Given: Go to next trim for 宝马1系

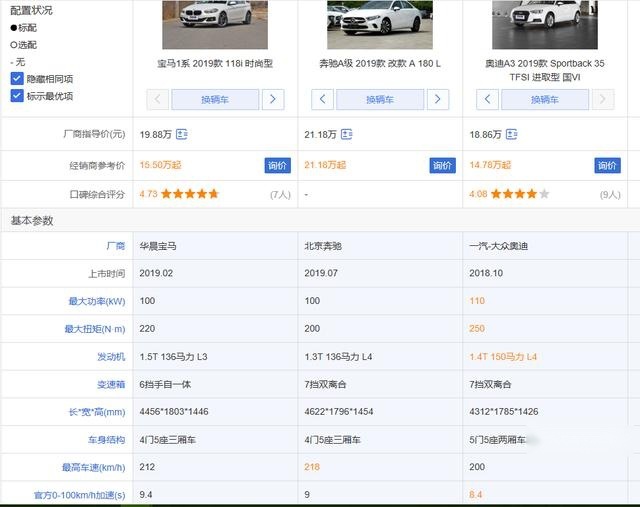Looking at the screenshot, I should click(273, 99).
